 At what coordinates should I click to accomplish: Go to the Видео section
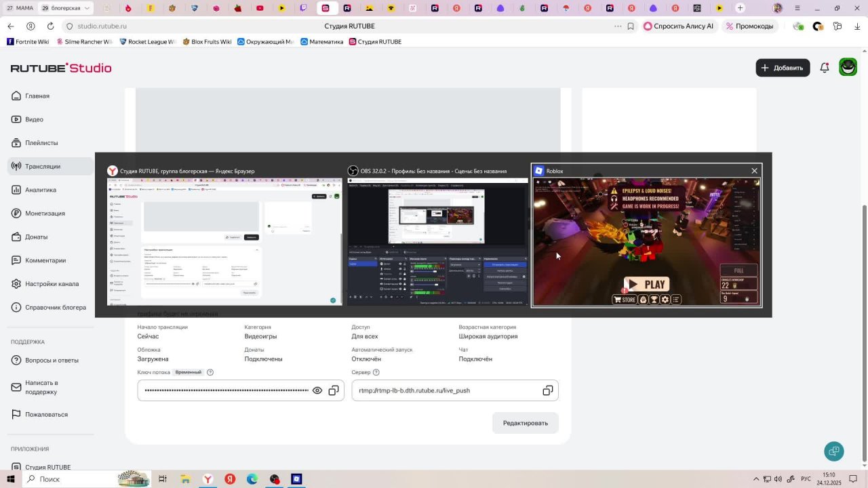(x=51, y=119)
